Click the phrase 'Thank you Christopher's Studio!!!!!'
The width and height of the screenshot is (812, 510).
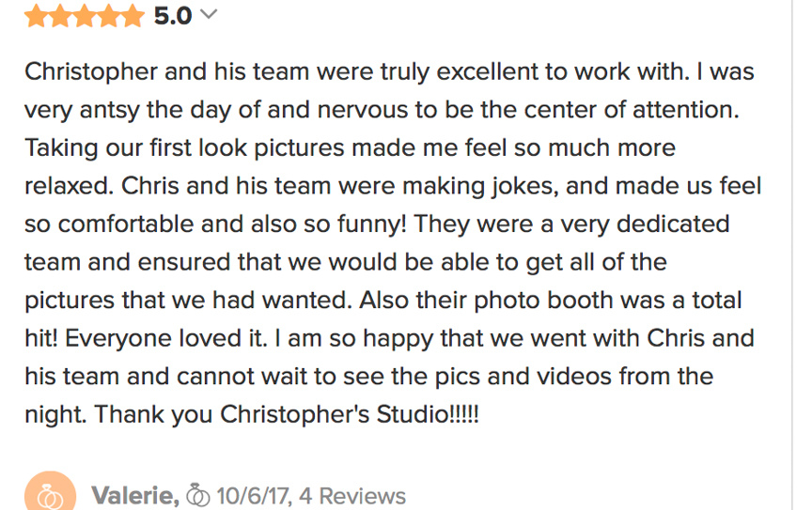(x=287, y=414)
